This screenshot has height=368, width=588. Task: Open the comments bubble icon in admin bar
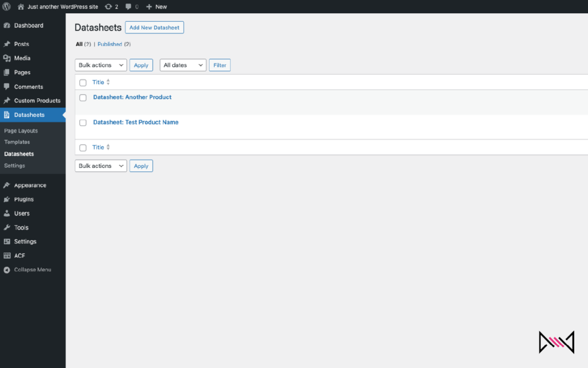(129, 7)
